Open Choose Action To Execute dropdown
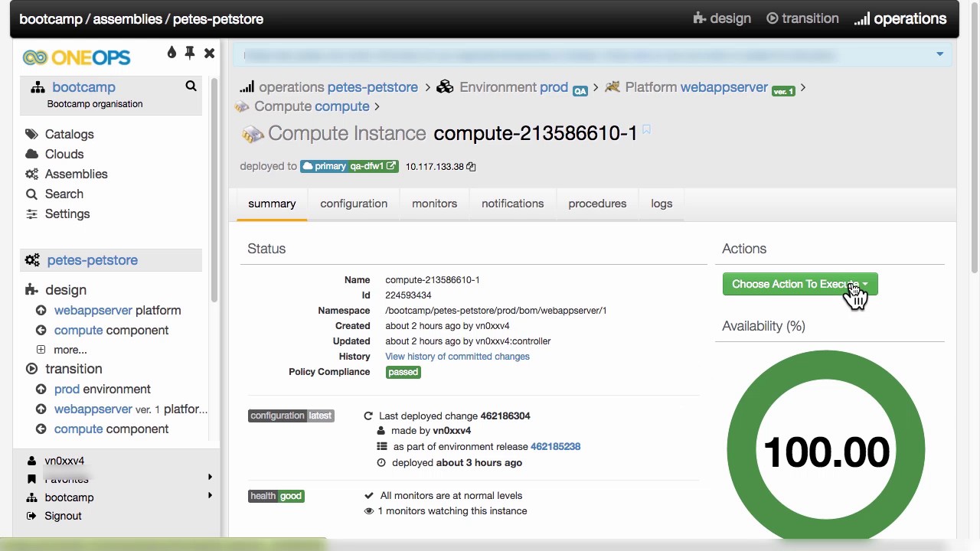The image size is (980, 551). pos(799,284)
